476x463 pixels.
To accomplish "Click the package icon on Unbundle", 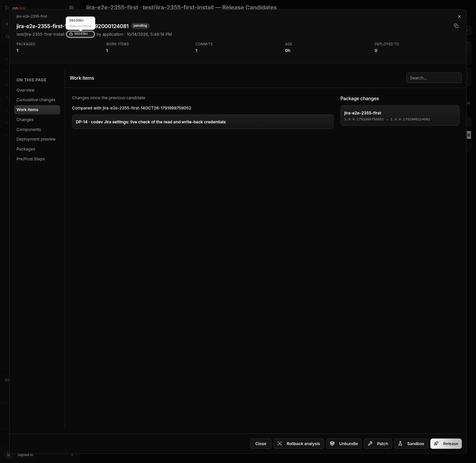I will click(332, 443).
